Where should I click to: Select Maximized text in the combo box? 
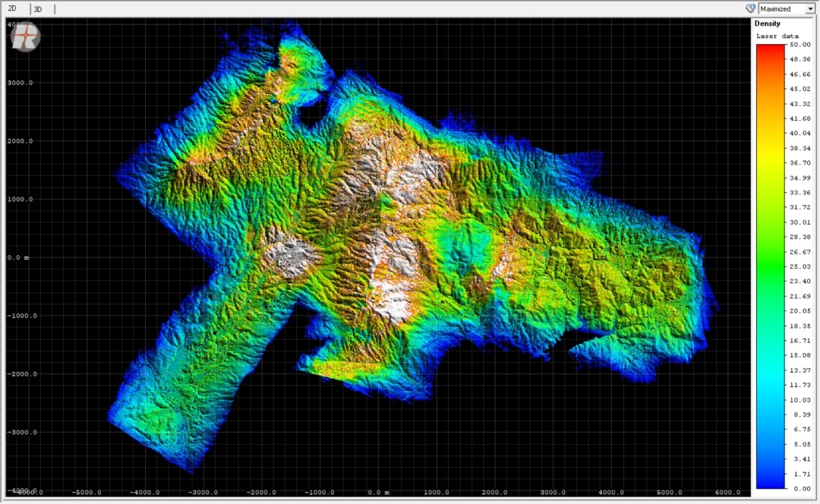coord(776,8)
